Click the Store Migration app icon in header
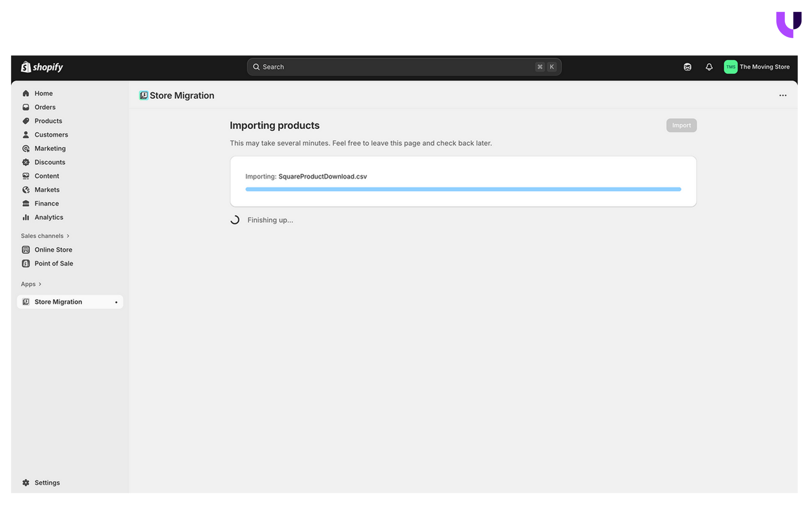The height and width of the screenshot is (505, 812). click(144, 95)
